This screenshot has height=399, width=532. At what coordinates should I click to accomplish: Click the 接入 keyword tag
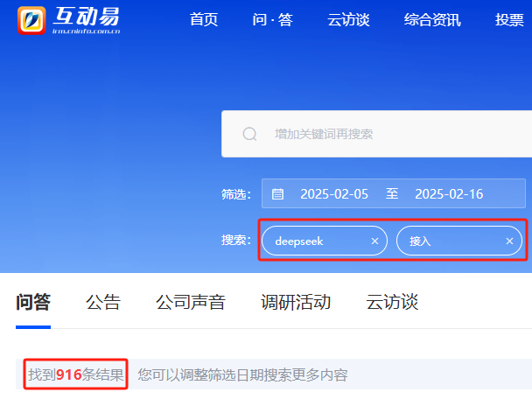point(459,241)
